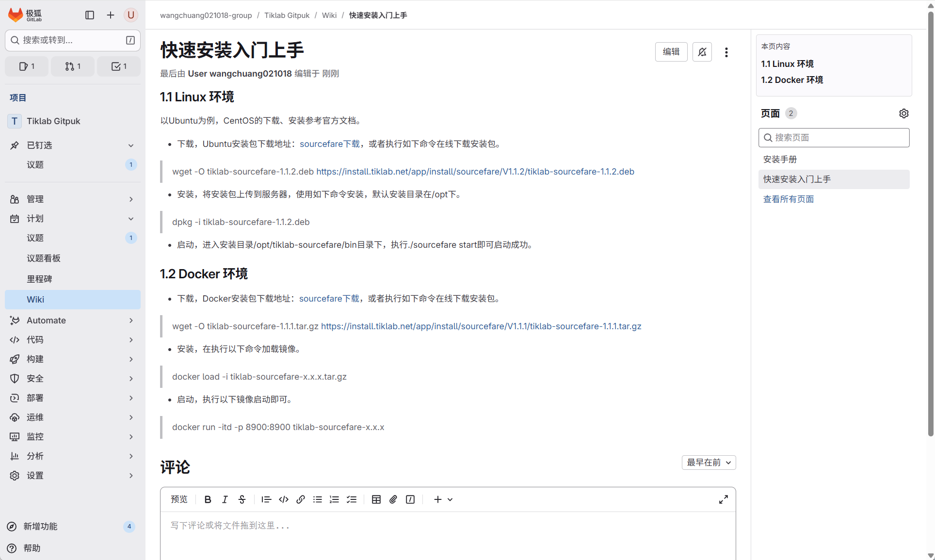Select the 里程碑 menu item
This screenshot has width=935, height=560.
39,279
